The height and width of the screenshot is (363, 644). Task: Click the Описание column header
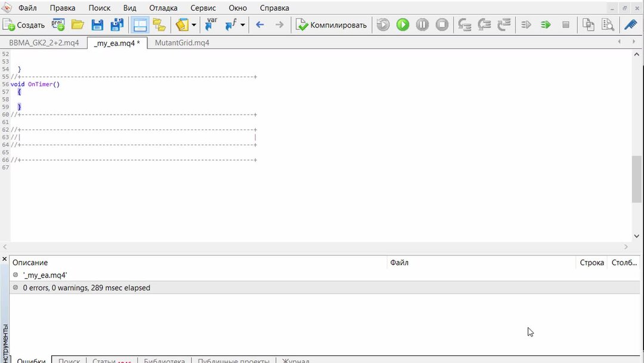(199, 262)
